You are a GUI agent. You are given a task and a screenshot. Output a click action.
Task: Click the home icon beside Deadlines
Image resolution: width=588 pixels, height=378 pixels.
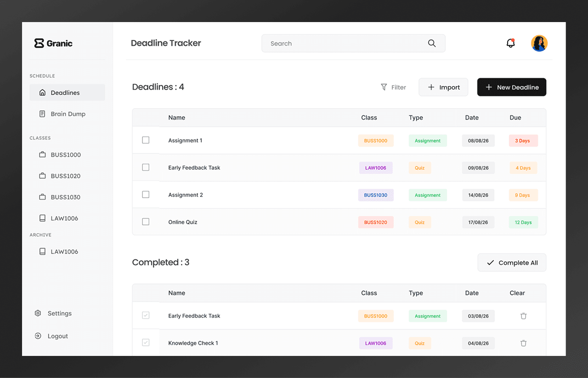tap(42, 92)
